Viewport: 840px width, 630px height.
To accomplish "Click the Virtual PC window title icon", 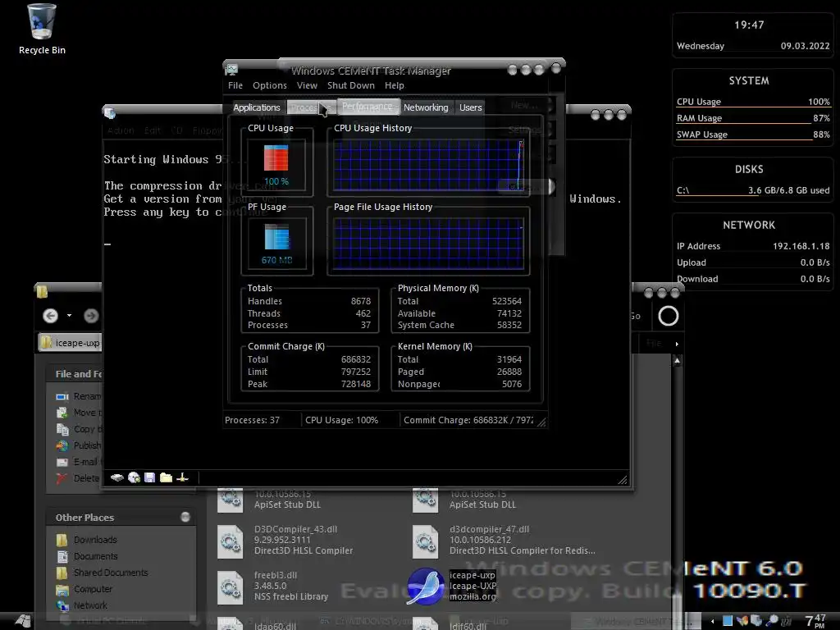I will point(110,113).
